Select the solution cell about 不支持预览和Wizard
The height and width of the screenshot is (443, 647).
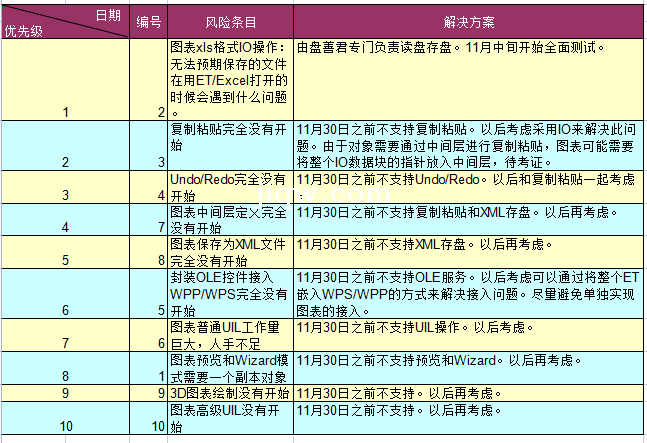tap(468, 367)
